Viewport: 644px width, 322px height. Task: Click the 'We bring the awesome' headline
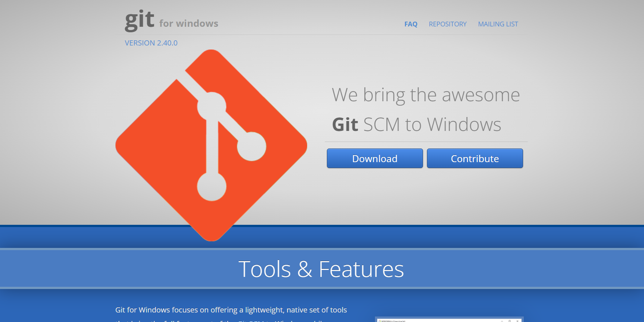point(426,95)
